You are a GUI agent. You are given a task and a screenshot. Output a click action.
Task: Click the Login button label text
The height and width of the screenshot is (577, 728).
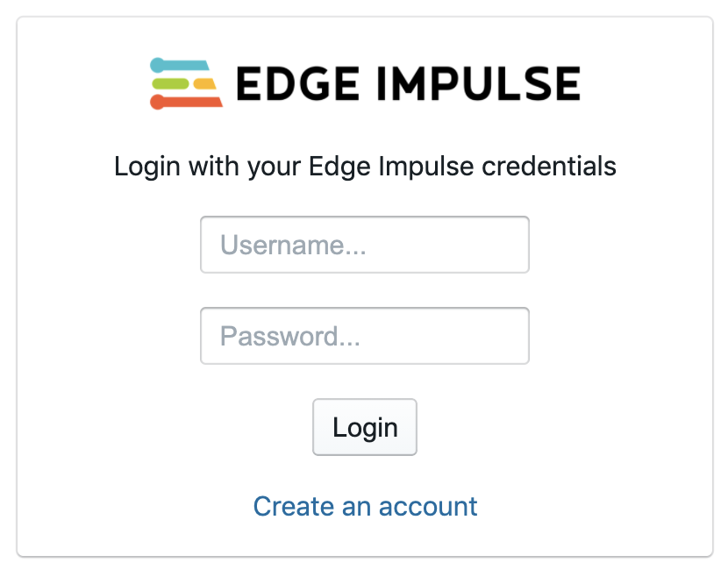[365, 427]
